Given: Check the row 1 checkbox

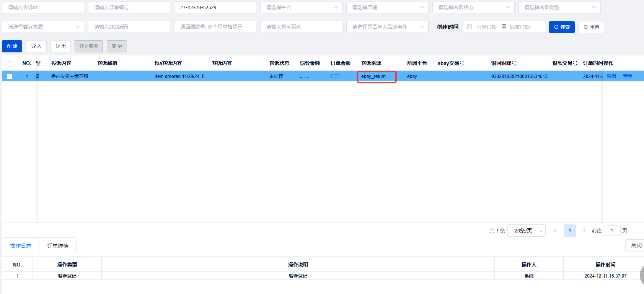Looking at the screenshot, I should (x=10, y=76).
